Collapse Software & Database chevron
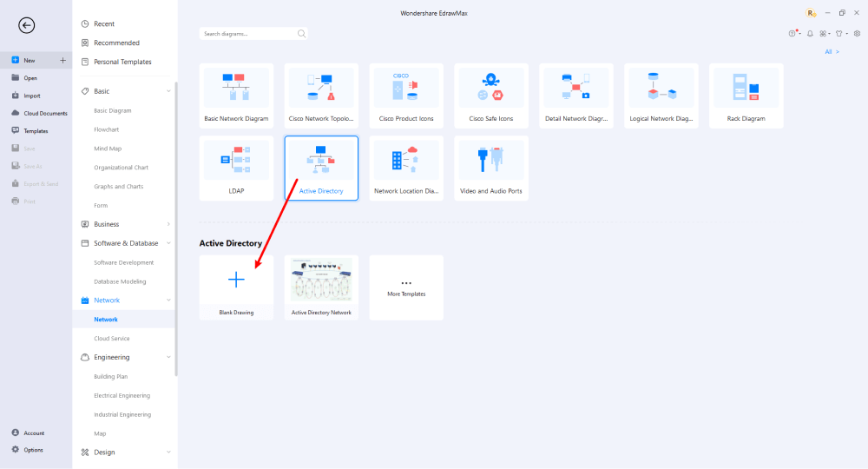 click(x=168, y=243)
